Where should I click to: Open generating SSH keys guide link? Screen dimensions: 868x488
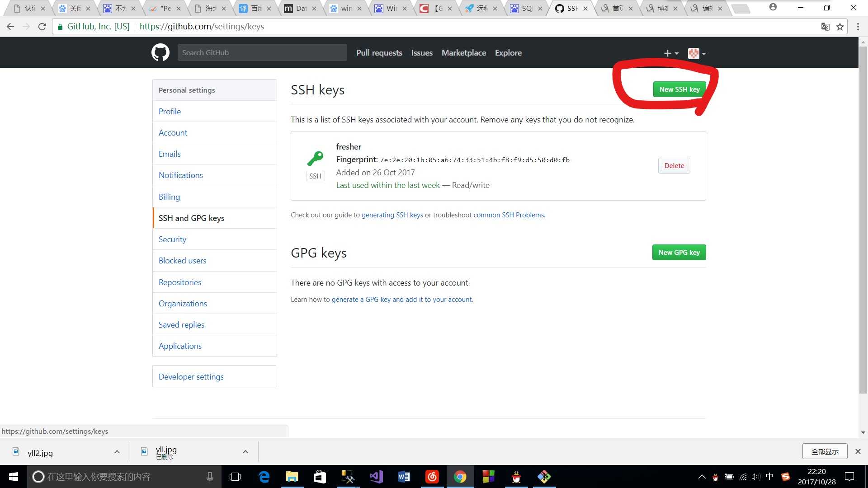click(392, 215)
